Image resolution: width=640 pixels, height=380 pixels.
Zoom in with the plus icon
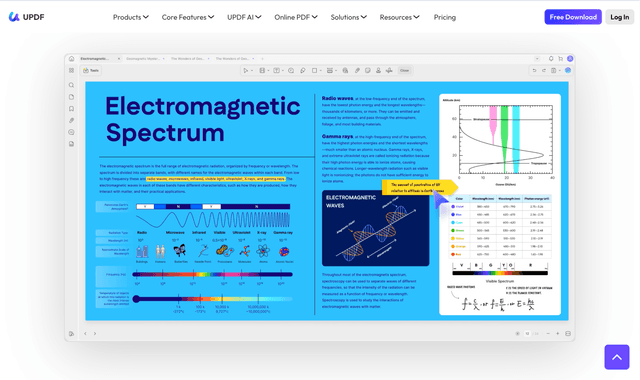click(558, 333)
